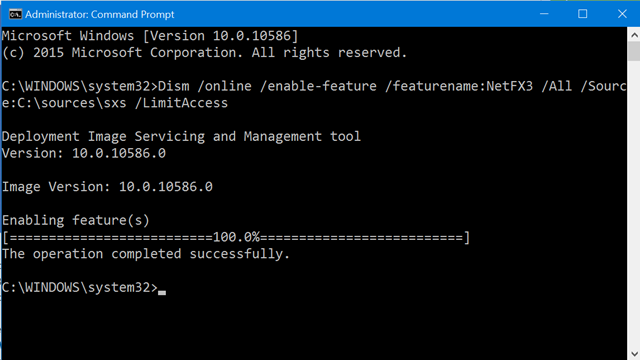Image resolution: width=640 pixels, height=360 pixels.
Task: Click 'The operation completed successfully.' message
Action: pos(146,254)
